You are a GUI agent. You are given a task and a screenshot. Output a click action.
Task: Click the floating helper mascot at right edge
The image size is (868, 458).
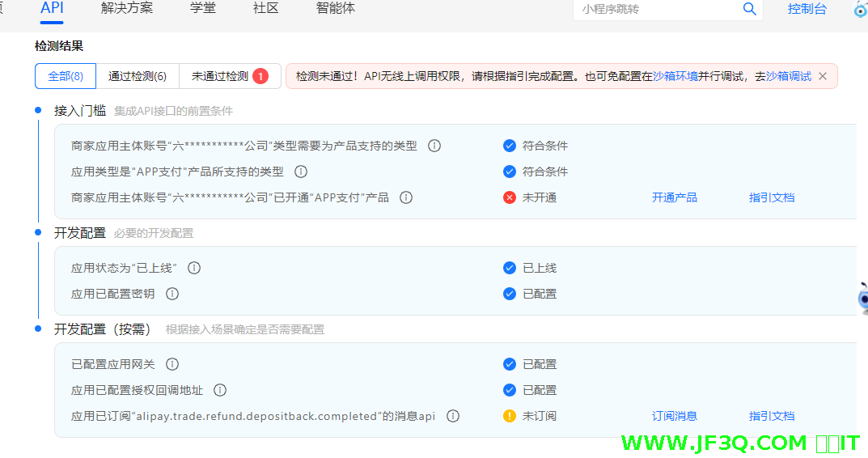click(x=862, y=299)
